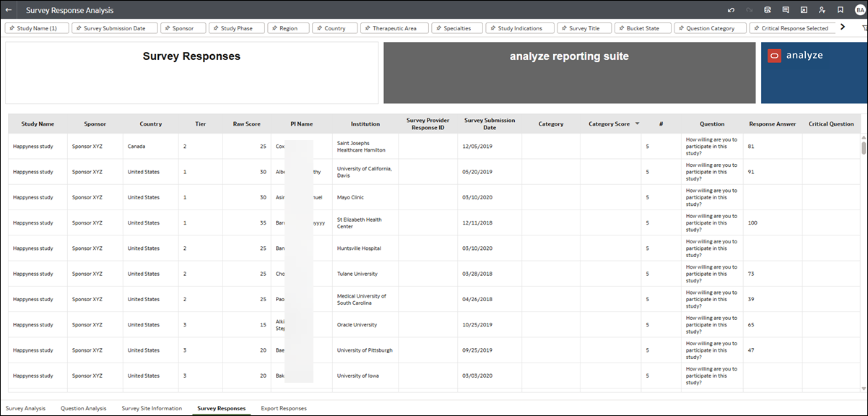This screenshot has width=868, height=416.
Task: Click the '05/20/2019' submission date
Action: point(477,172)
